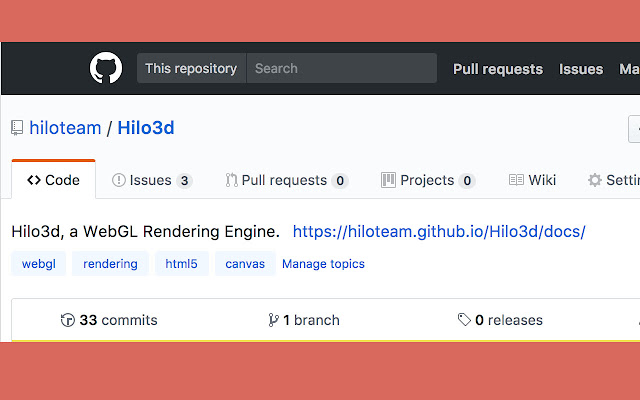
Task: Click the branch icon
Action: [x=273, y=320]
